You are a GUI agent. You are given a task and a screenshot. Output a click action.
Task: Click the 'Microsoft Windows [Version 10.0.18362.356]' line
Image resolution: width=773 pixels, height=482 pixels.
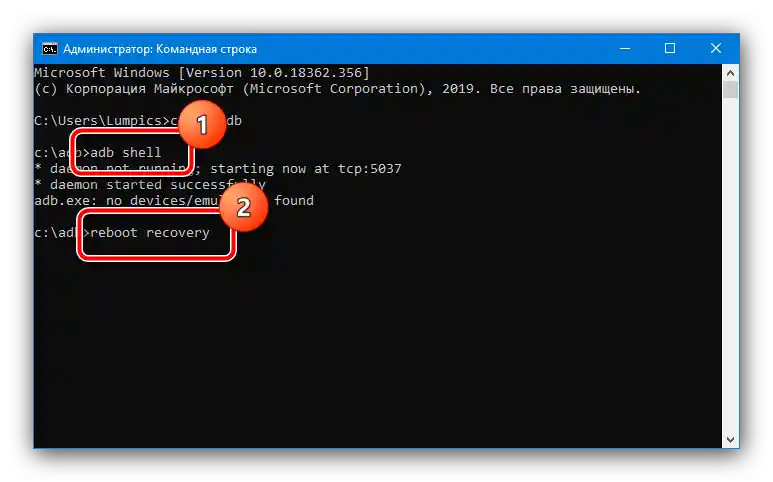click(202, 73)
